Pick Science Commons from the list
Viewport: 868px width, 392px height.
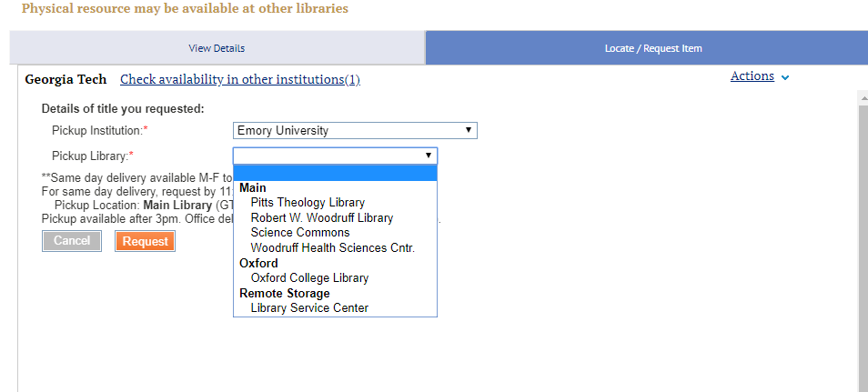point(300,233)
